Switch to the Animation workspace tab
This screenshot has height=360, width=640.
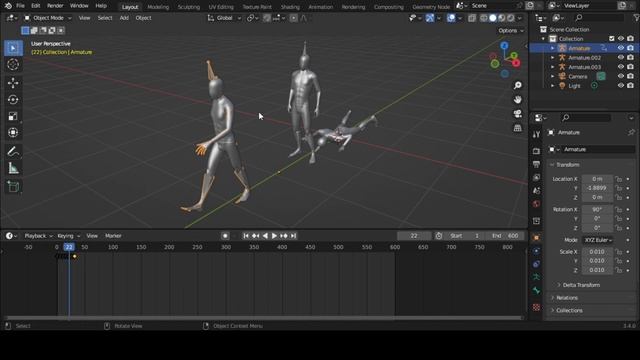click(320, 7)
